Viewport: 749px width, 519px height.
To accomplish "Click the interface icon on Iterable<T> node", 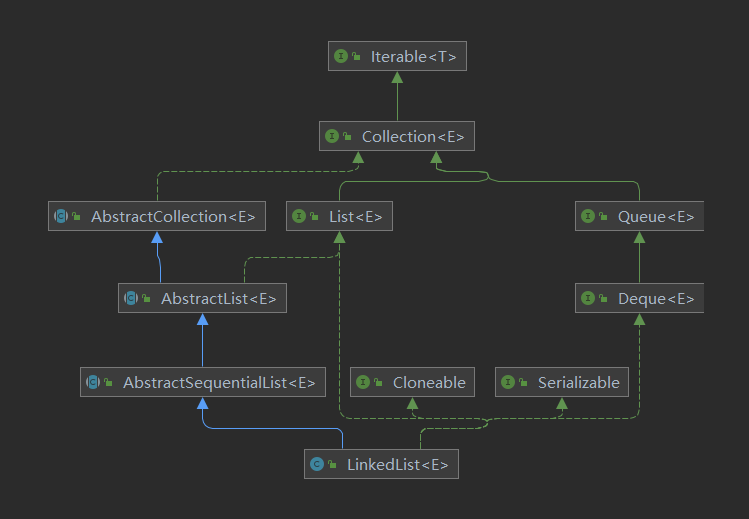I will [342, 57].
